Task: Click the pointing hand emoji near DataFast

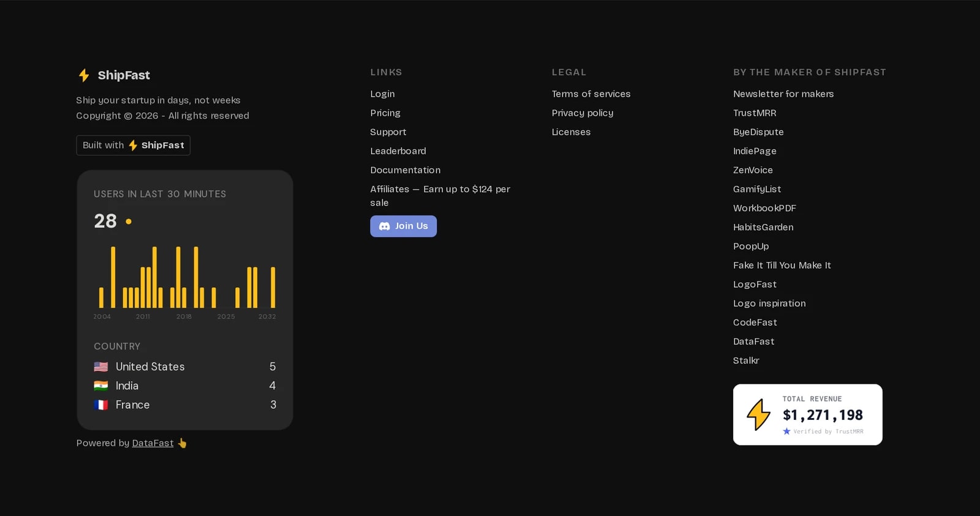Action: point(182,443)
